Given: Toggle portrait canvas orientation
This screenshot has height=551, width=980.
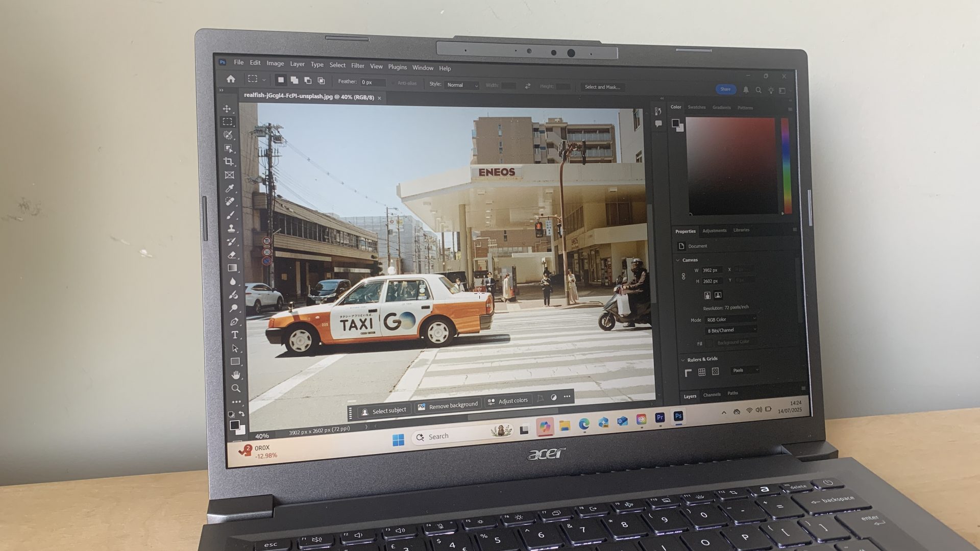Looking at the screenshot, I should 707,295.
